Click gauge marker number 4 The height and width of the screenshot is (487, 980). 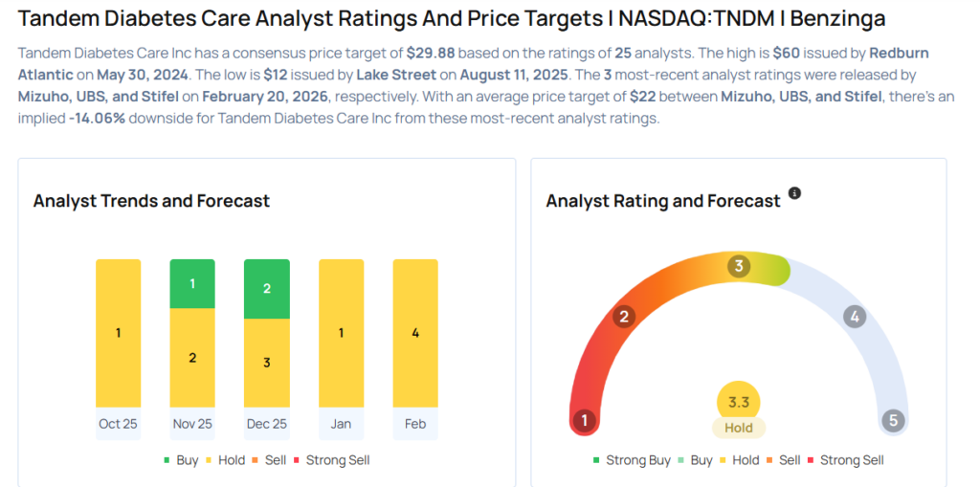855,317
